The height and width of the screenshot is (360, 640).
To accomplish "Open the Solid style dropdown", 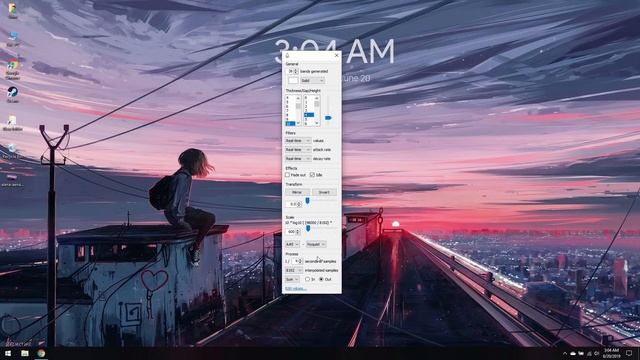I will [x=312, y=80].
